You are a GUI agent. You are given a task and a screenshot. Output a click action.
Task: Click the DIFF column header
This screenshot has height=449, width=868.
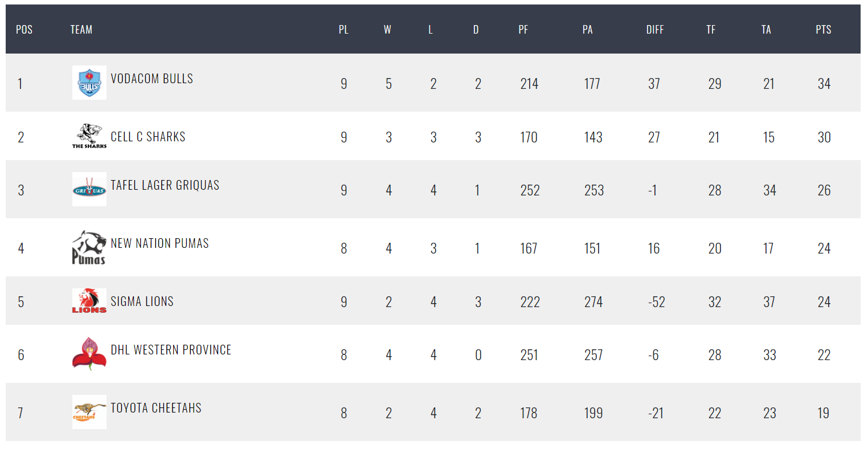(655, 30)
